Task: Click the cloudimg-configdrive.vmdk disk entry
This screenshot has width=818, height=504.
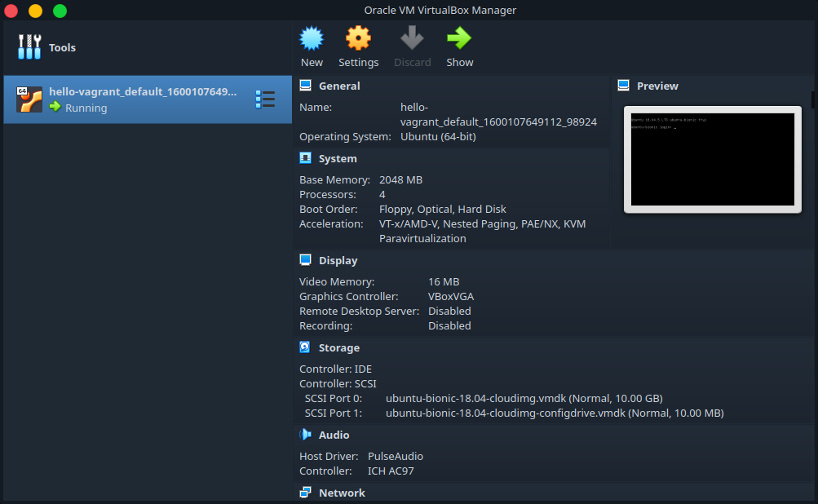Action: (x=555, y=413)
